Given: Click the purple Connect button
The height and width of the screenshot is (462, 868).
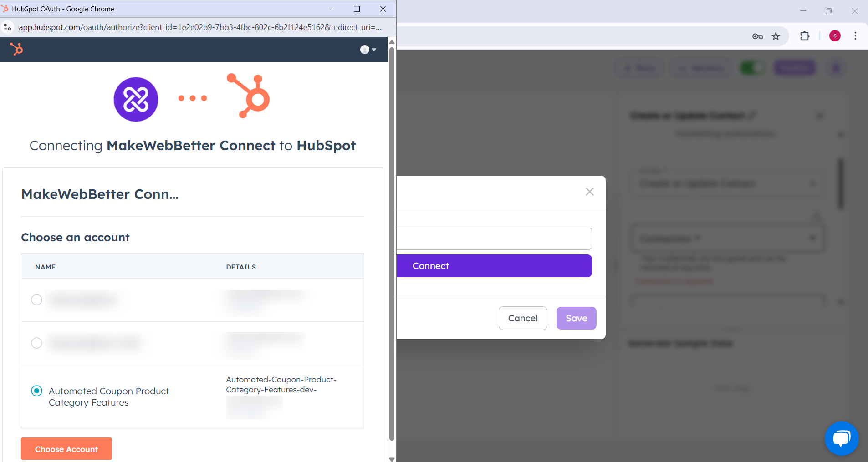Looking at the screenshot, I should pos(494,266).
